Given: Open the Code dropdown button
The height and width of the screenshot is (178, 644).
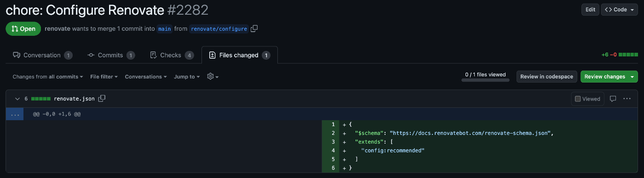Looking at the screenshot, I should pos(619,10).
